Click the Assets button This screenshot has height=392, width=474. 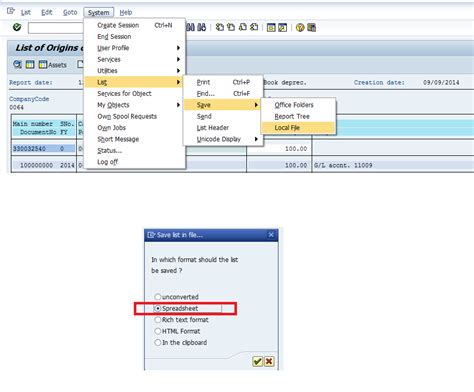tap(53, 65)
